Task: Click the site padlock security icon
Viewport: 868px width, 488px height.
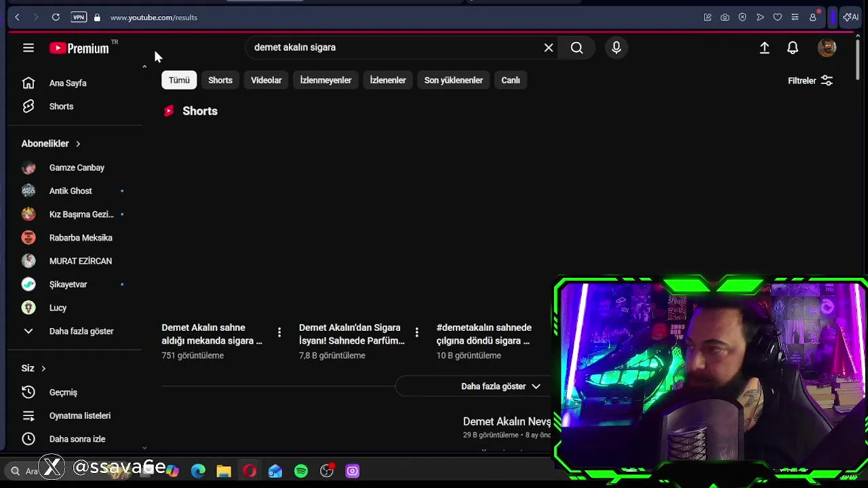Action: tap(97, 18)
